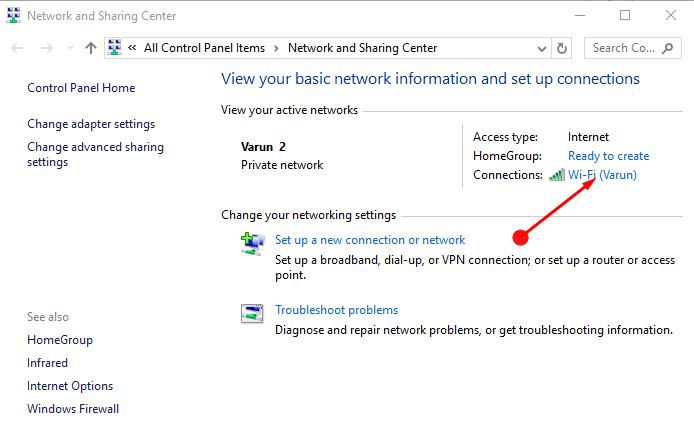The height and width of the screenshot is (434, 694).
Task: Expand the breadcrumb double-chevron in address bar
Action: coord(132,47)
